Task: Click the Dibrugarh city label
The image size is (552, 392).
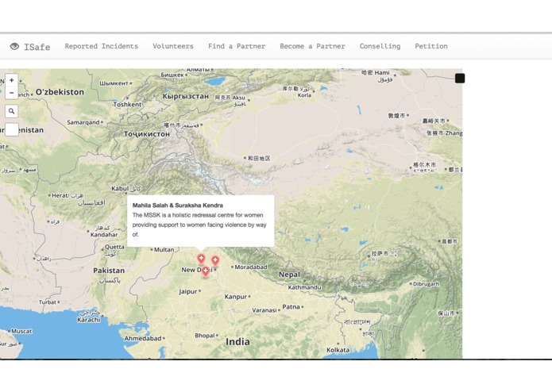Action: (426, 284)
